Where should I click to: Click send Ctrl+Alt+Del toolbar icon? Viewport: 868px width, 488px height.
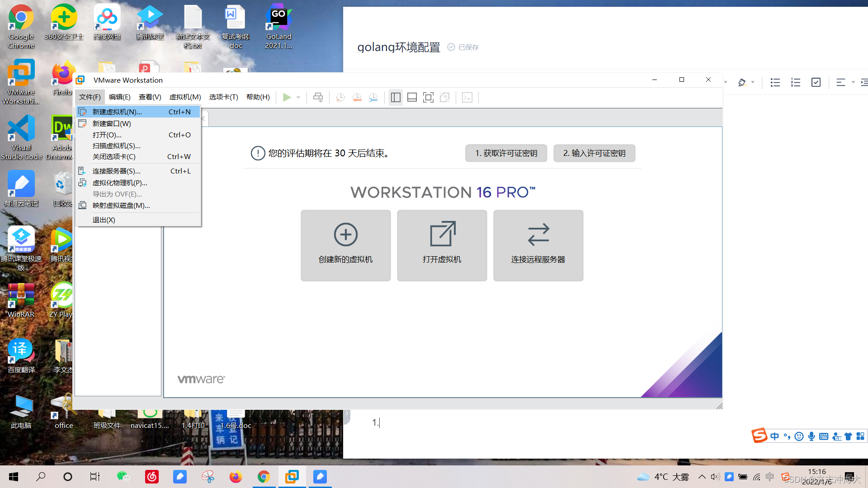[x=318, y=97]
